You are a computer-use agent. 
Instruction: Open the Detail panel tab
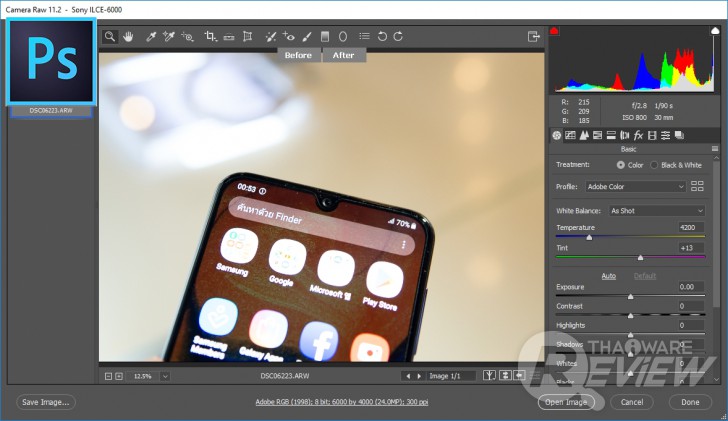[x=584, y=136]
